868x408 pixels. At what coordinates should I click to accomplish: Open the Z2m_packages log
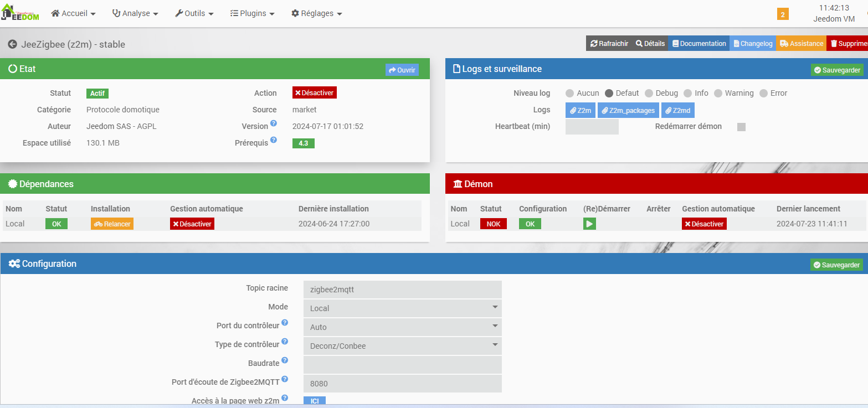tap(628, 110)
